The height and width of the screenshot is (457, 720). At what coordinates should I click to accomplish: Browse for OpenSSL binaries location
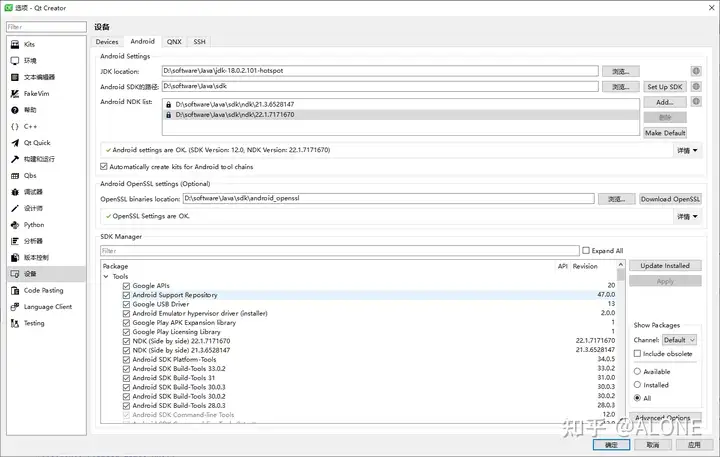coord(617,199)
